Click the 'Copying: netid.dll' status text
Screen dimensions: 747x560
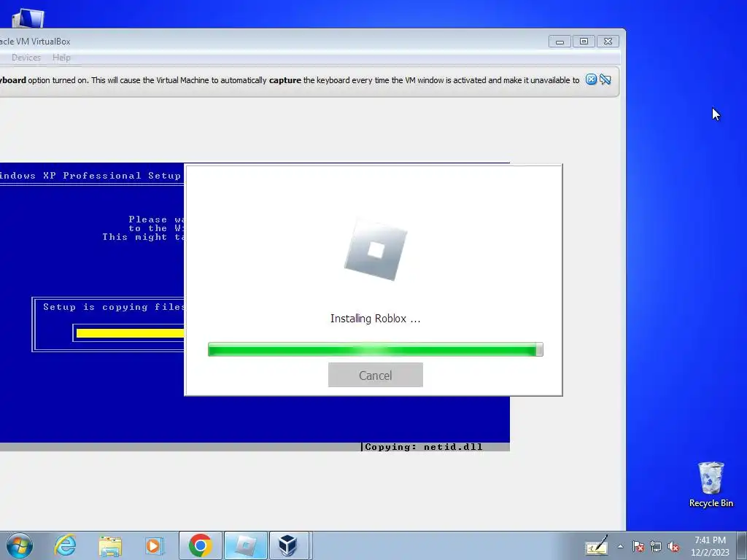point(424,447)
